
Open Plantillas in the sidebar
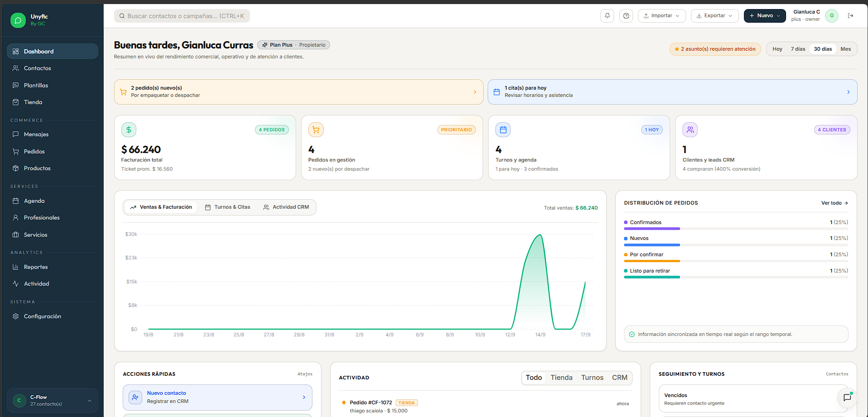[53, 86]
